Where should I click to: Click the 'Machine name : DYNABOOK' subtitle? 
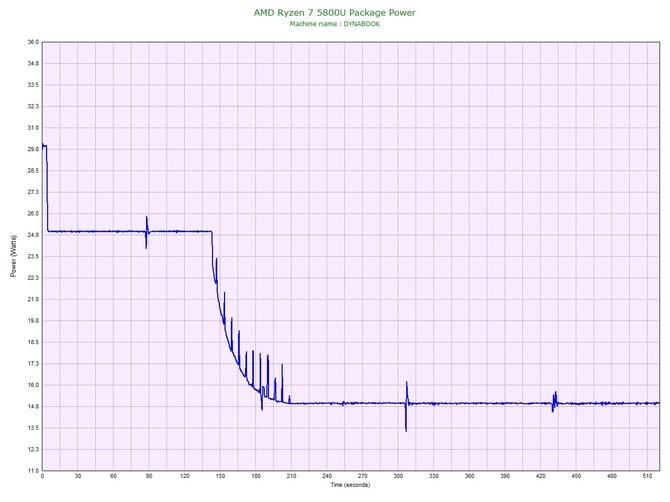coord(335,24)
